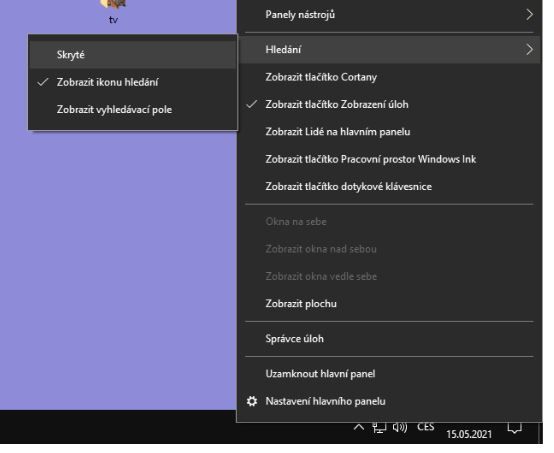Screen dimensions: 554x453
Task: Open the notification center icon in taskbar
Action: coord(514,428)
